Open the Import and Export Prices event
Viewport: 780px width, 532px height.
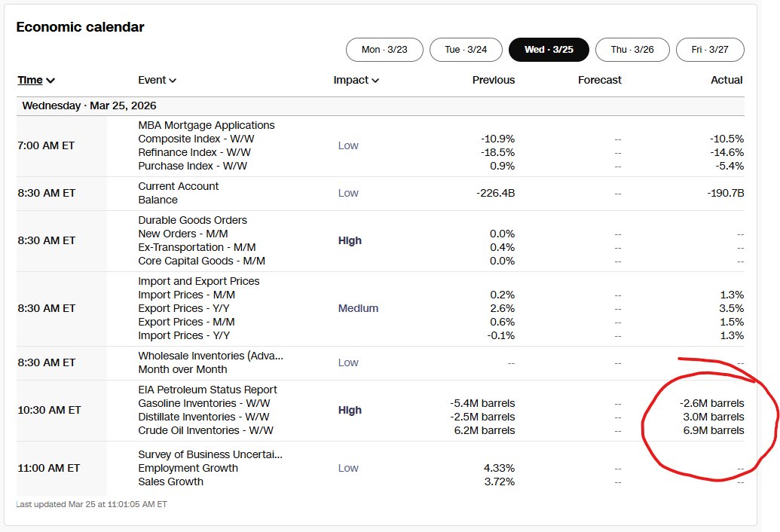(198, 281)
